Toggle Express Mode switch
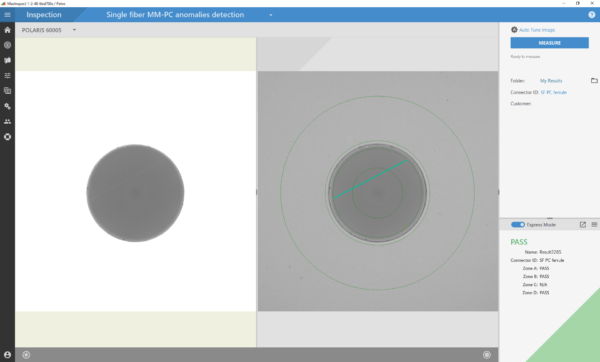The width and height of the screenshot is (600, 362). (518, 225)
